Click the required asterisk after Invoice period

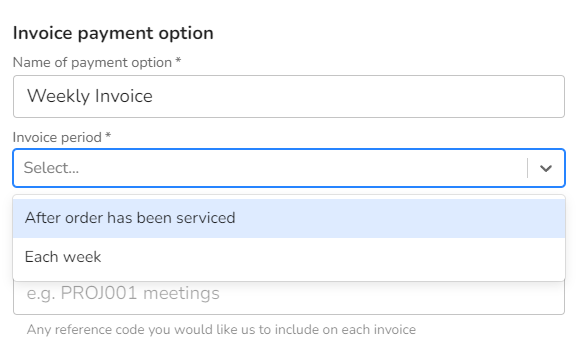(108, 135)
